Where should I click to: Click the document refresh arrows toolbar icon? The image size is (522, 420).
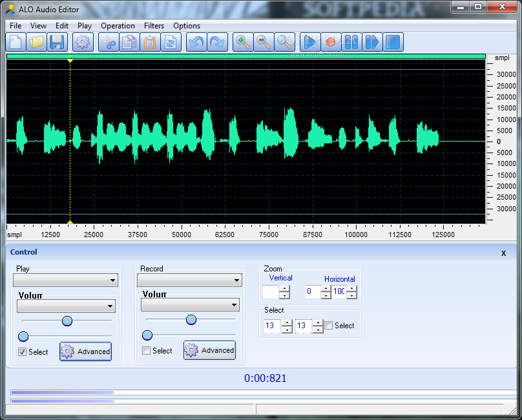(x=171, y=42)
